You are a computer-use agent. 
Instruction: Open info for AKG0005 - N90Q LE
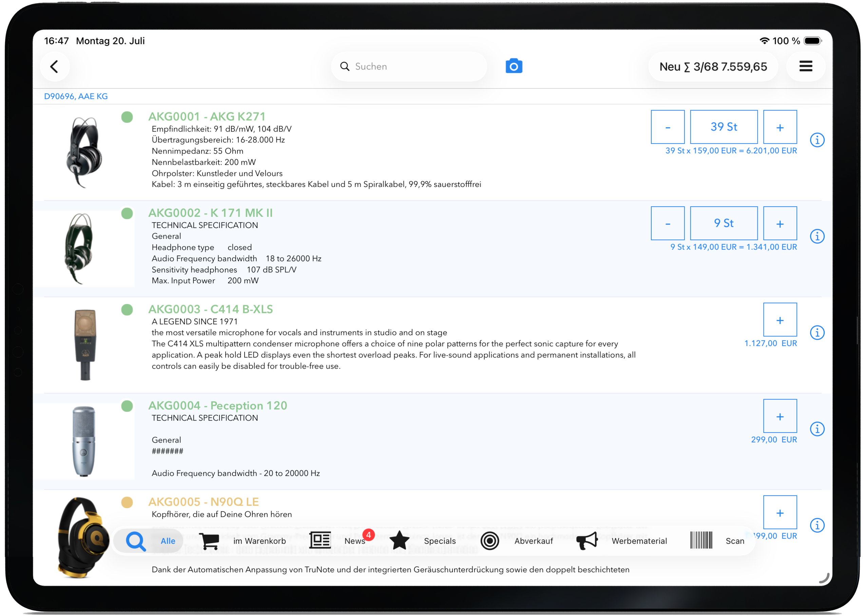pyautogui.click(x=817, y=525)
